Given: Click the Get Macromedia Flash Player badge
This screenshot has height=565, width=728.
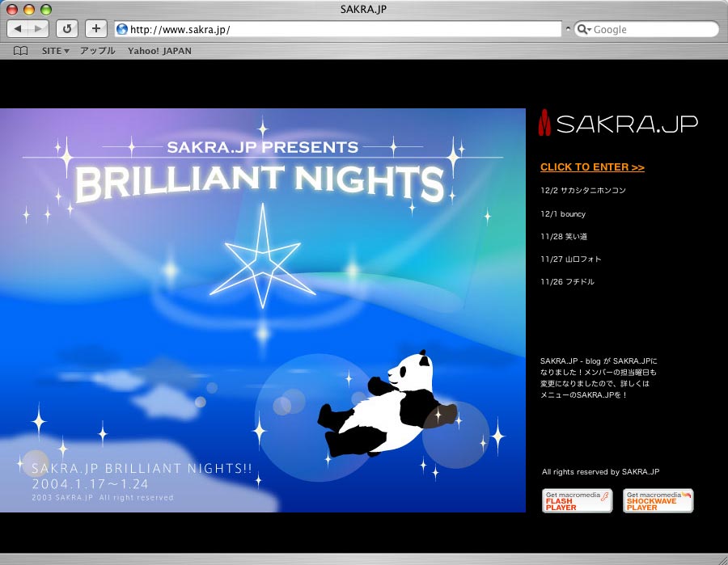Looking at the screenshot, I should click(x=577, y=501).
